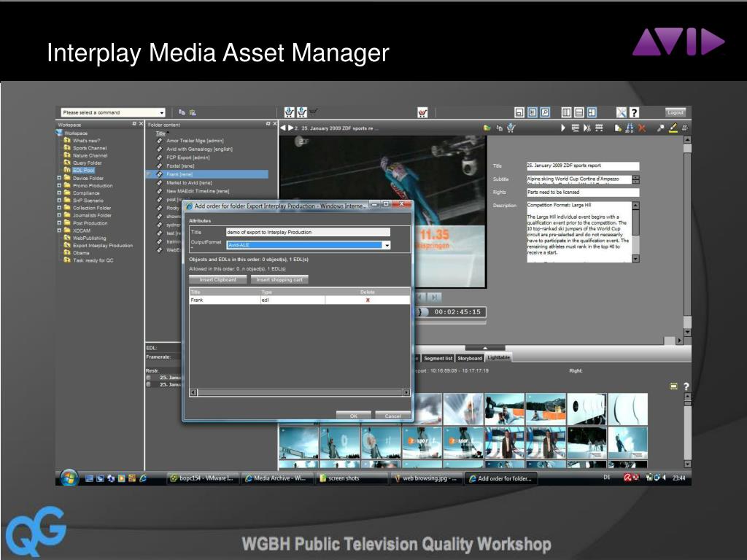Click the play arrow in player toolbar
The image size is (747, 560).
563,128
